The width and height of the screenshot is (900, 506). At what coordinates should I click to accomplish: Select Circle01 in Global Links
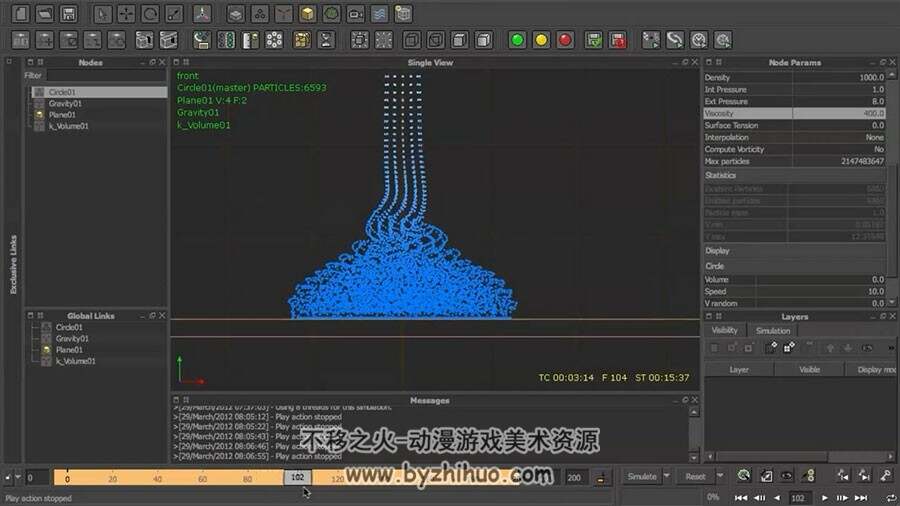click(x=69, y=327)
